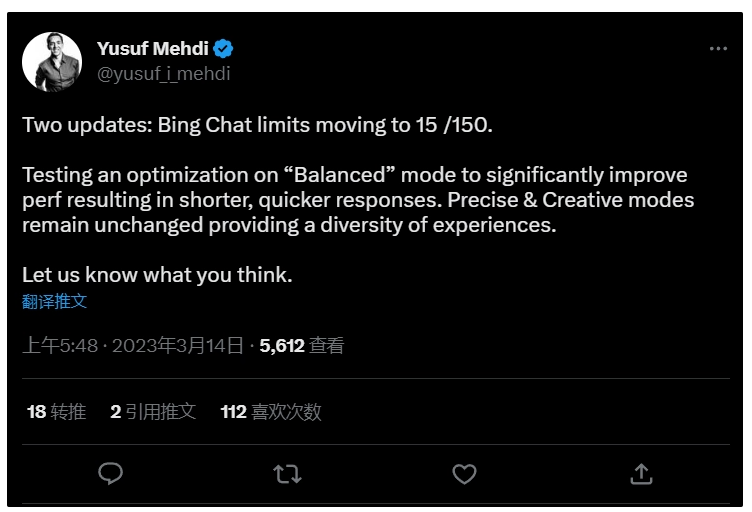Open the 18 转推 retweets list
This screenshot has width=752, height=512.
[57, 412]
